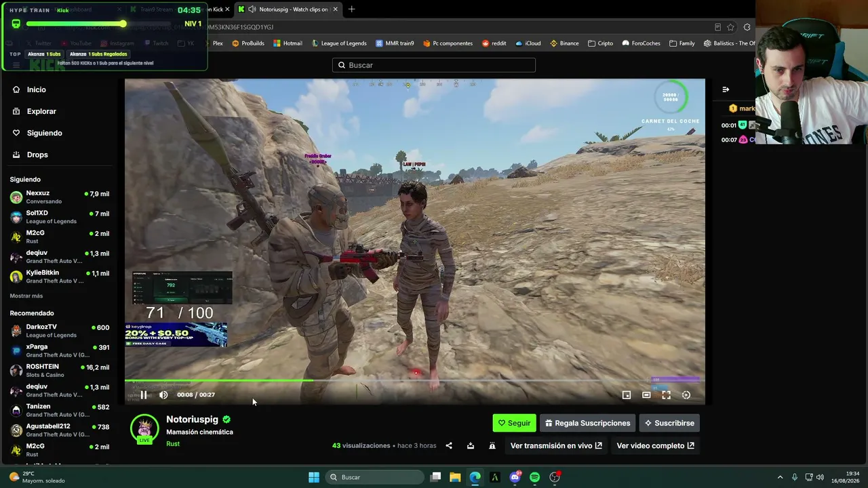Image resolution: width=868 pixels, height=488 pixels.
Task: Open the Binance bookmark
Action: (x=564, y=43)
